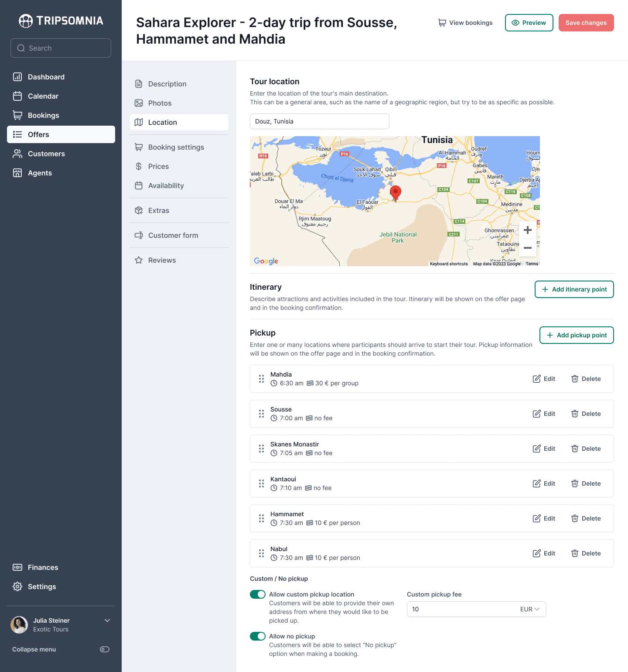Viewport: 628px width, 672px height.
Task: Toggle Allow custom pickup location switch
Action: coord(258,594)
